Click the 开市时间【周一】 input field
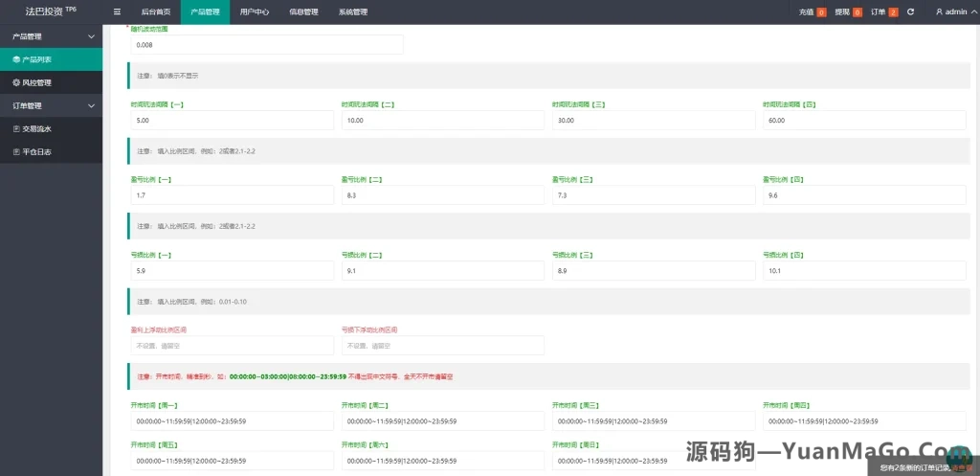The height and width of the screenshot is (476, 980). coord(233,420)
